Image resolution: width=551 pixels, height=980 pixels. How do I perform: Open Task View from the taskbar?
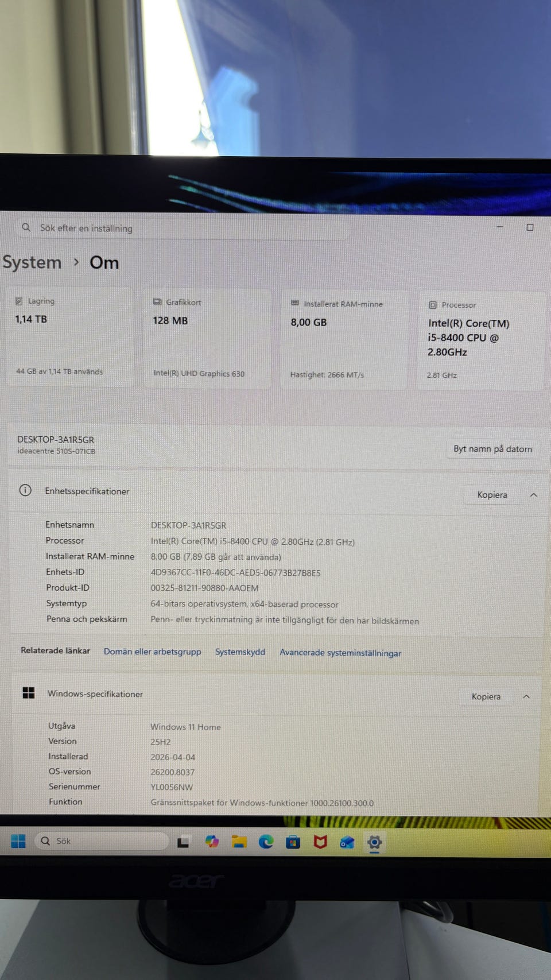coord(183,842)
